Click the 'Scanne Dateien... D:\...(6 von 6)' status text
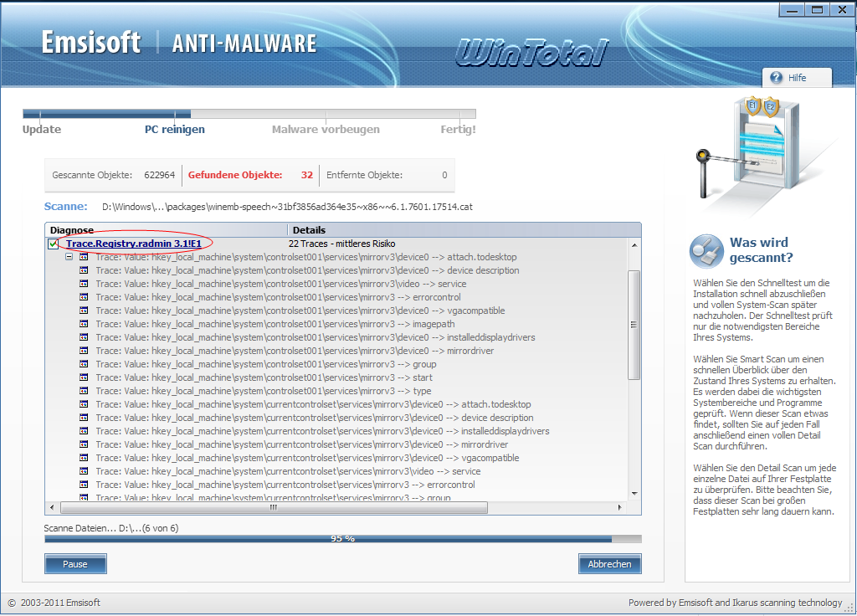Viewport: 857px width, 616px height. tap(111, 529)
